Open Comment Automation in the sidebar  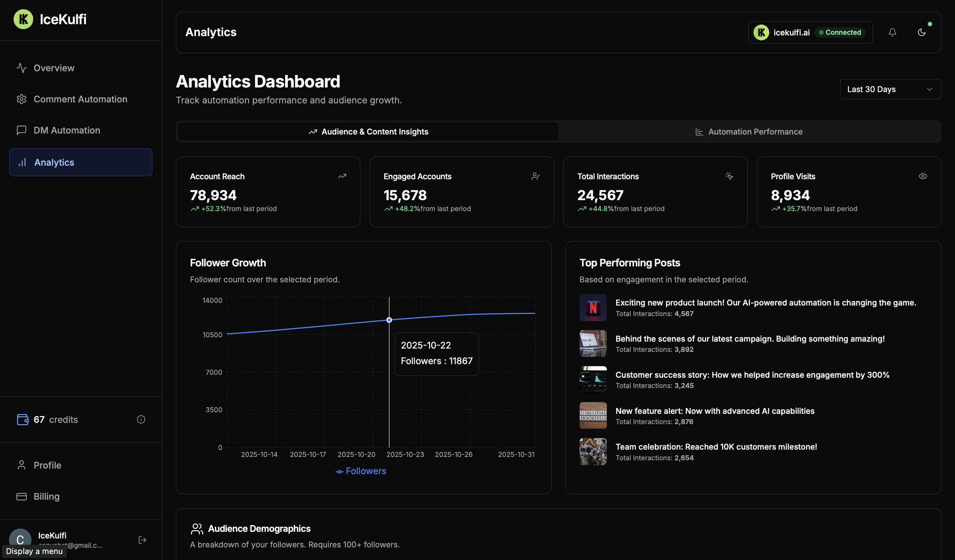pyautogui.click(x=80, y=99)
